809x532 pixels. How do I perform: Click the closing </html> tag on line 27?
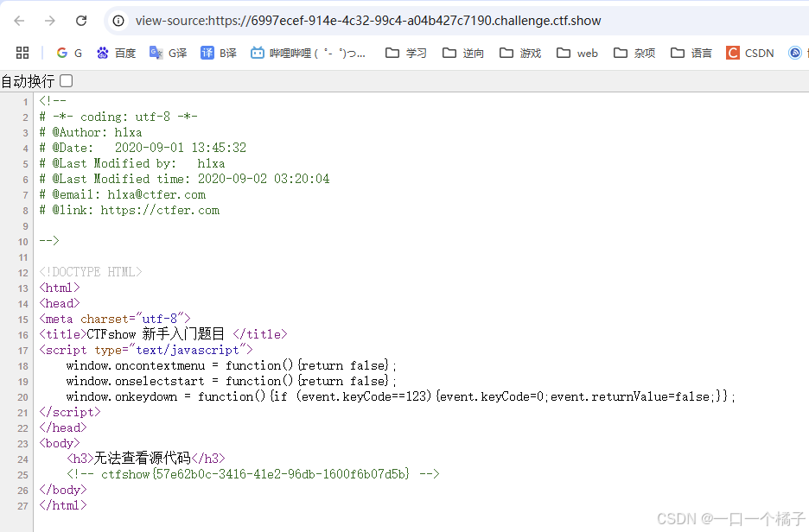pyautogui.click(x=63, y=506)
